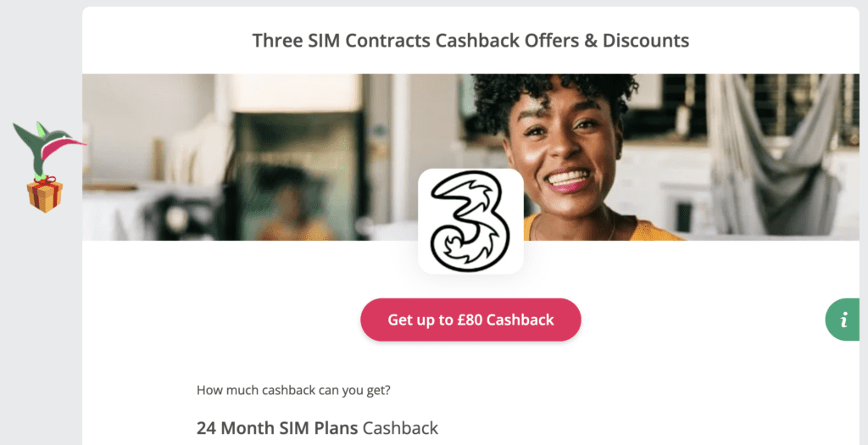Open the gift box icon
Viewport: 868px width, 445px height.
(44, 194)
